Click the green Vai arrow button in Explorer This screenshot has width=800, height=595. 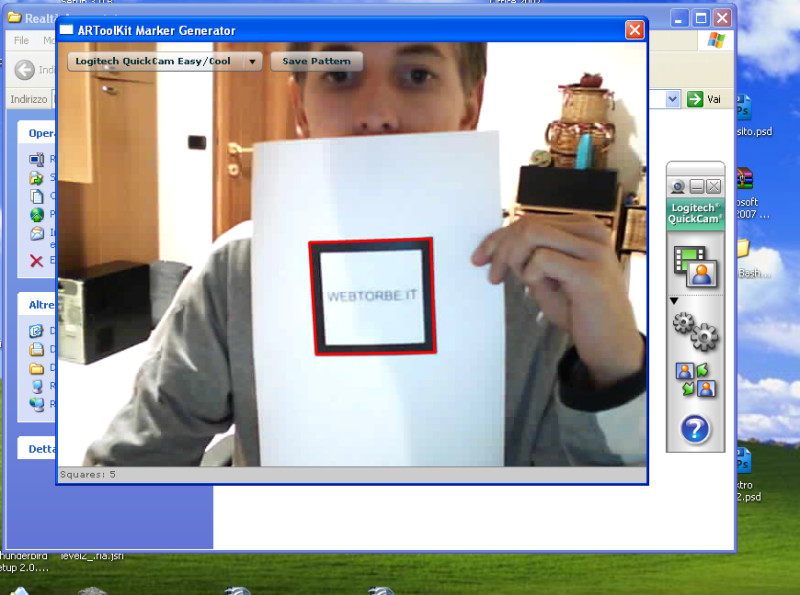click(695, 99)
